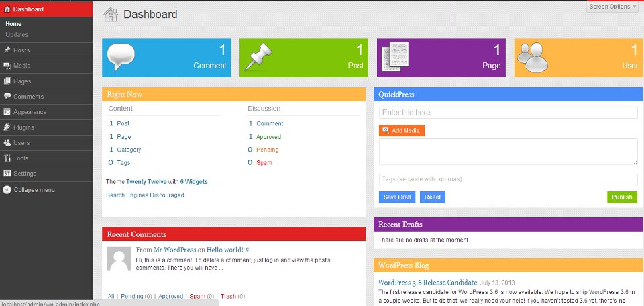The width and height of the screenshot is (644, 306).
Task: Open the Category link under Content
Action: (129, 150)
